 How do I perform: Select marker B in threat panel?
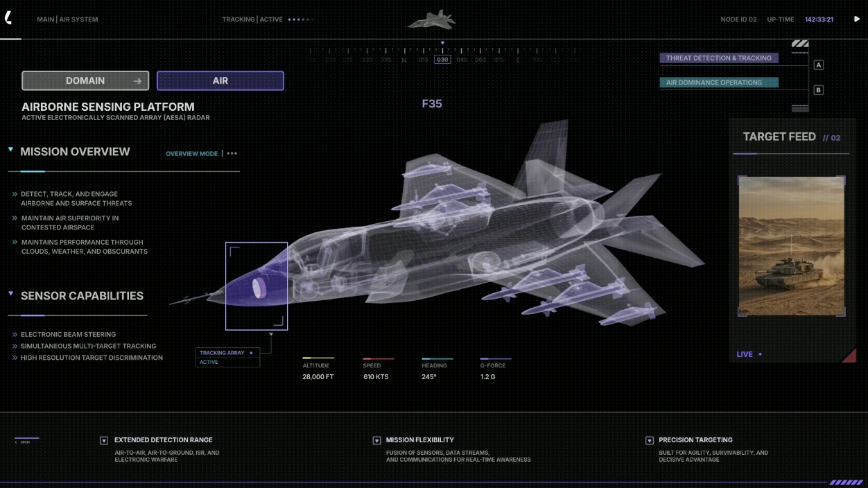coord(818,90)
